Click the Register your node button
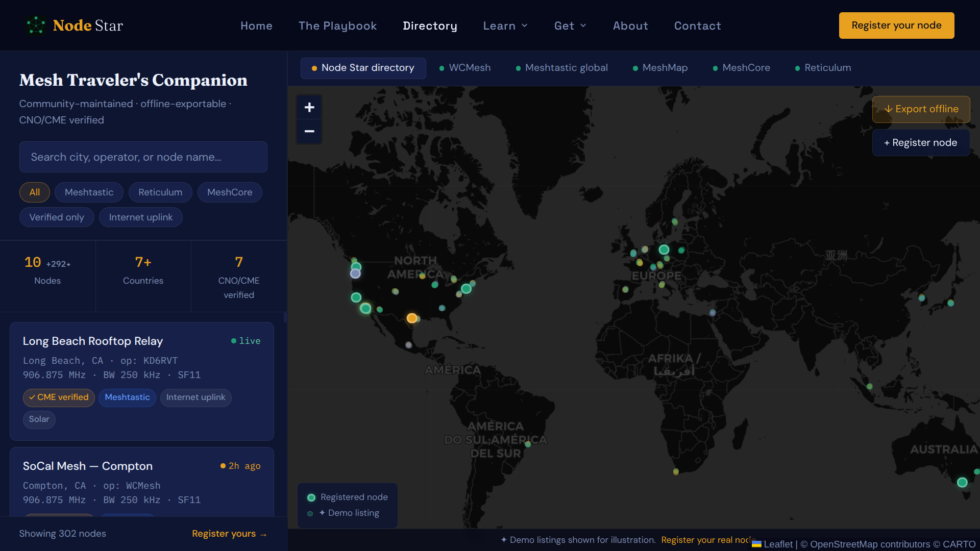 [x=896, y=26]
